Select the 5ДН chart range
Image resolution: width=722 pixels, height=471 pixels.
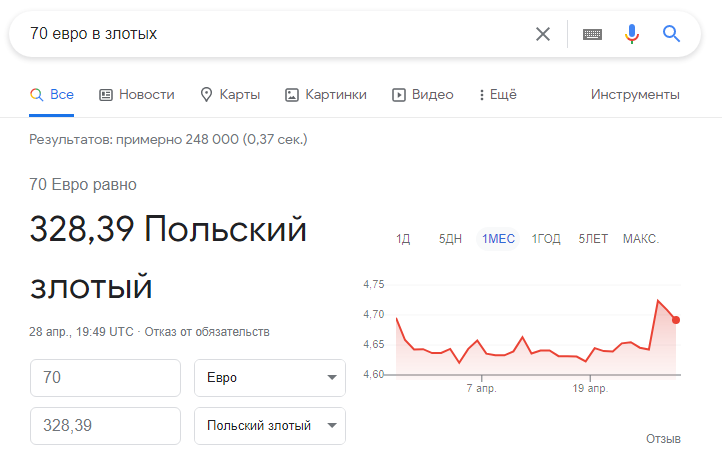coord(450,239)
